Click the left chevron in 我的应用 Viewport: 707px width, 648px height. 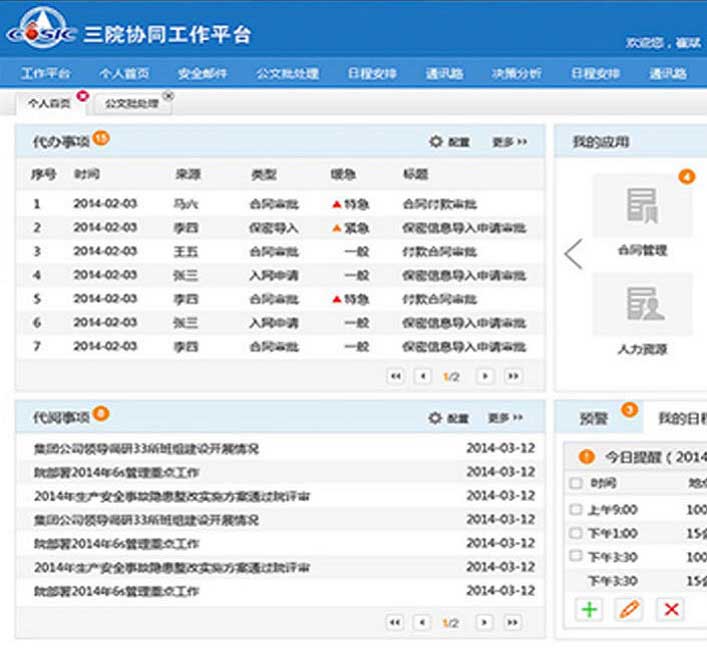tap(573, 254)
